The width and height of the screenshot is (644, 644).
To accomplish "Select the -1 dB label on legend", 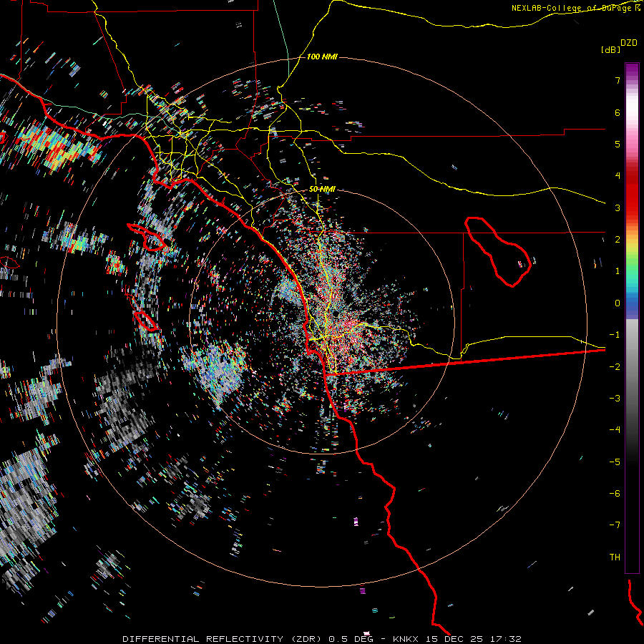I will click(x=615, y=335).
